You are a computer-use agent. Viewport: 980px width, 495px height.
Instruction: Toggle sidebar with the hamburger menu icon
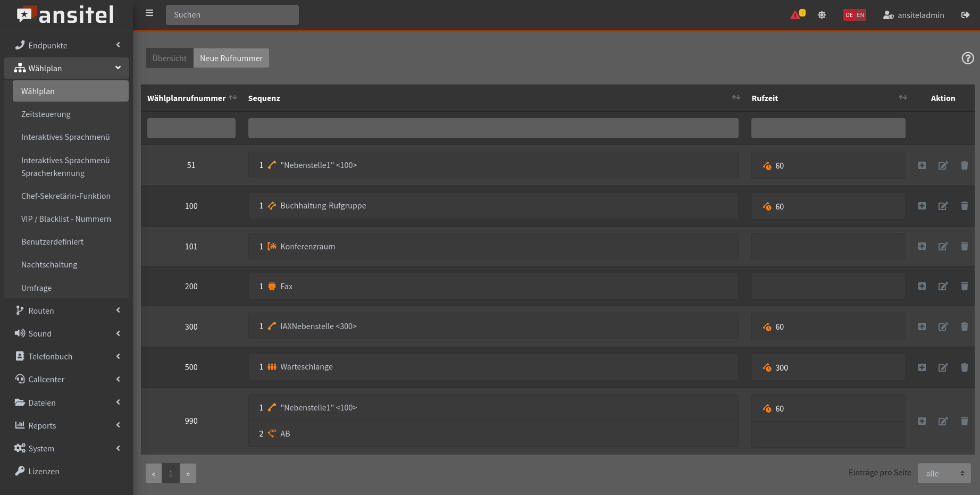click(x=149, y=13)
